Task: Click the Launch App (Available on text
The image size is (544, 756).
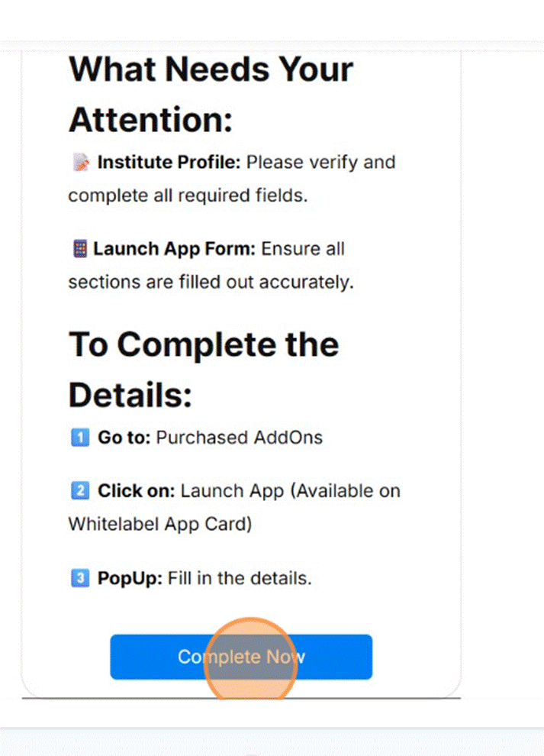Action: tap(290, 490)
